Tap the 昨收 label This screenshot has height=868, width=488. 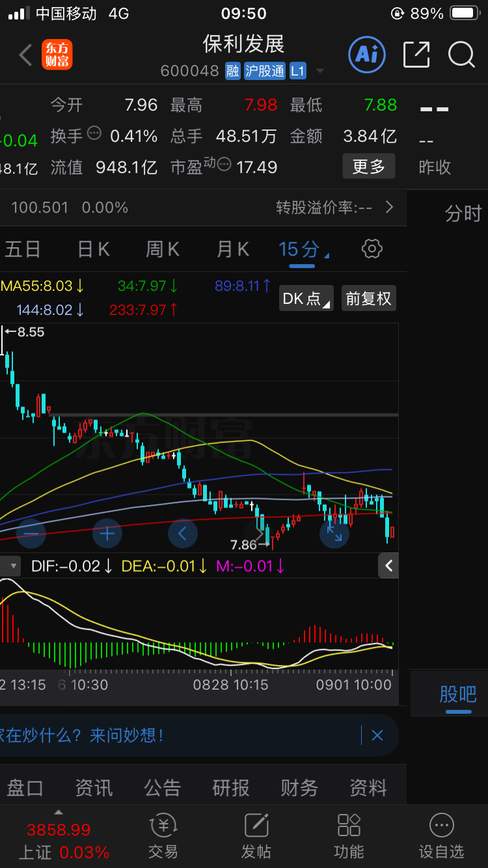coord(435,167)
